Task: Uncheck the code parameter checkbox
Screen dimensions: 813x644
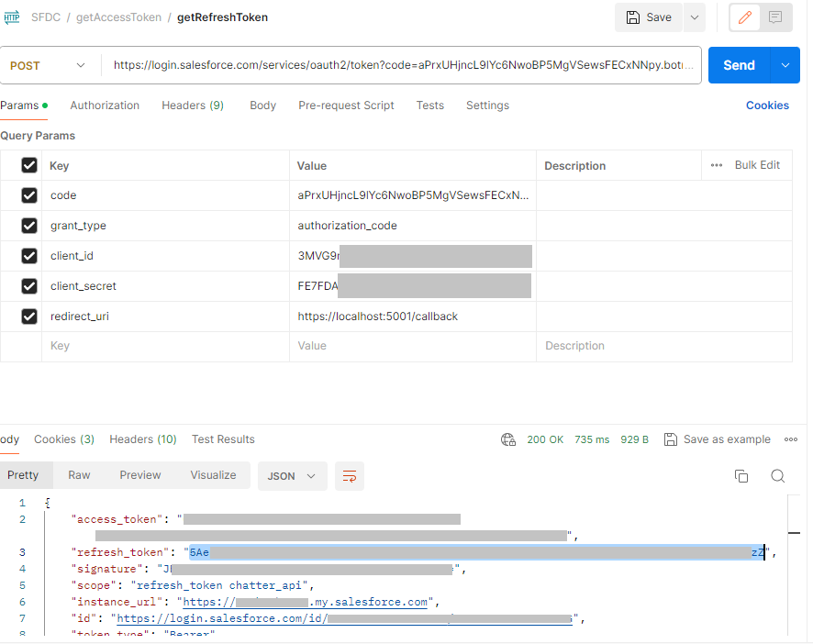Action: click(x=29, y=195)
